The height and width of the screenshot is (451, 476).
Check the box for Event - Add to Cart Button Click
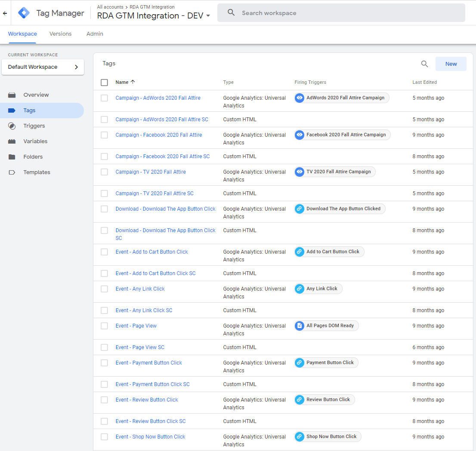click(x=104, y=252)
